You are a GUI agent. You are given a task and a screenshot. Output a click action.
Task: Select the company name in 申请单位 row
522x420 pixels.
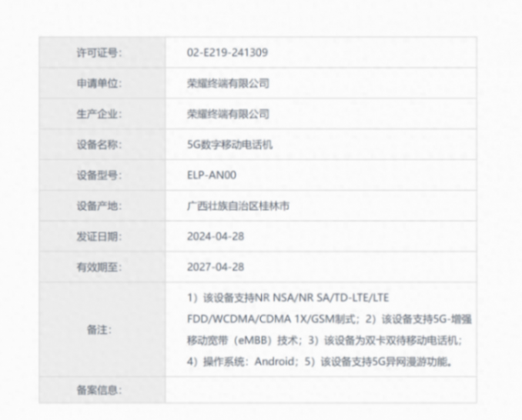(x=228, y=83)
